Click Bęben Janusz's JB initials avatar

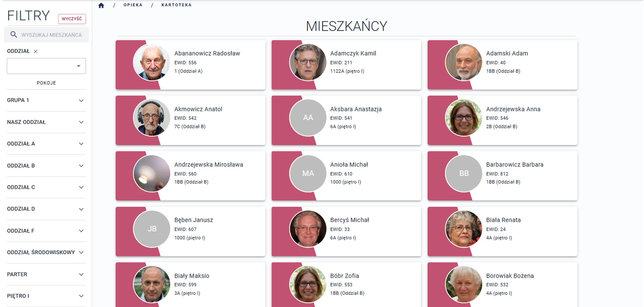[x=152, y=229]
